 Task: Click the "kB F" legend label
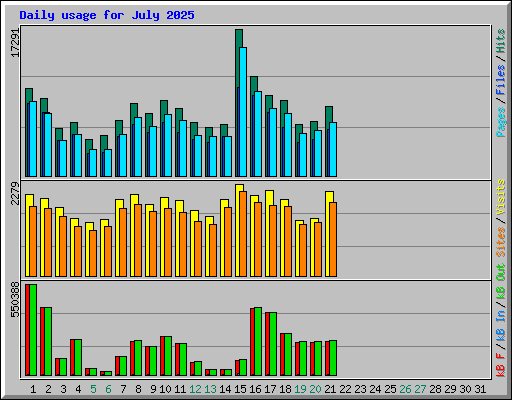[501, 365]
